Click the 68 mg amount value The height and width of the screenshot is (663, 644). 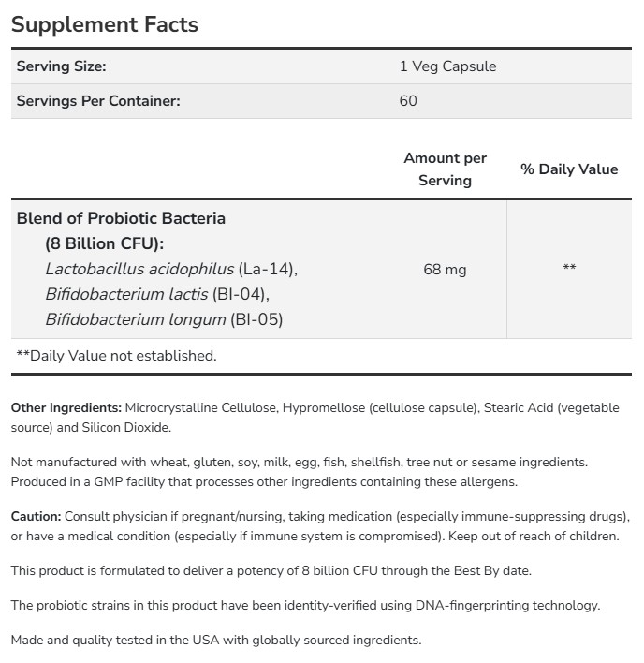point(445,269)
